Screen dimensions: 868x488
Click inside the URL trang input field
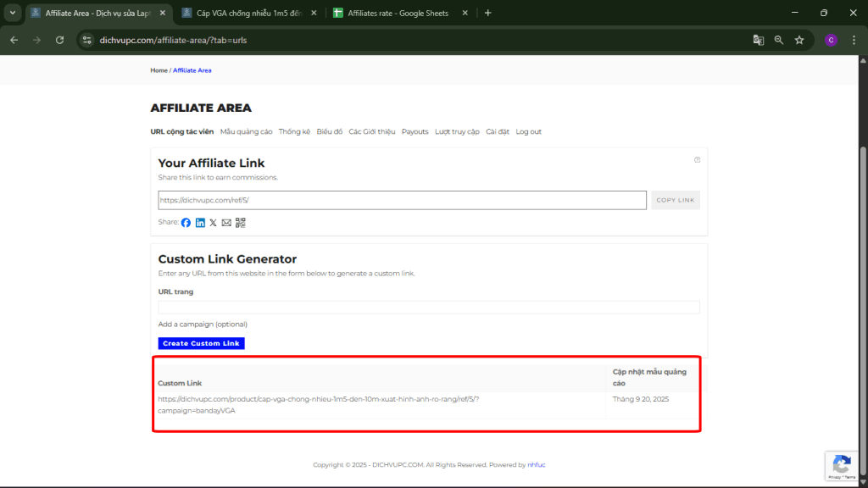(428, 307)
